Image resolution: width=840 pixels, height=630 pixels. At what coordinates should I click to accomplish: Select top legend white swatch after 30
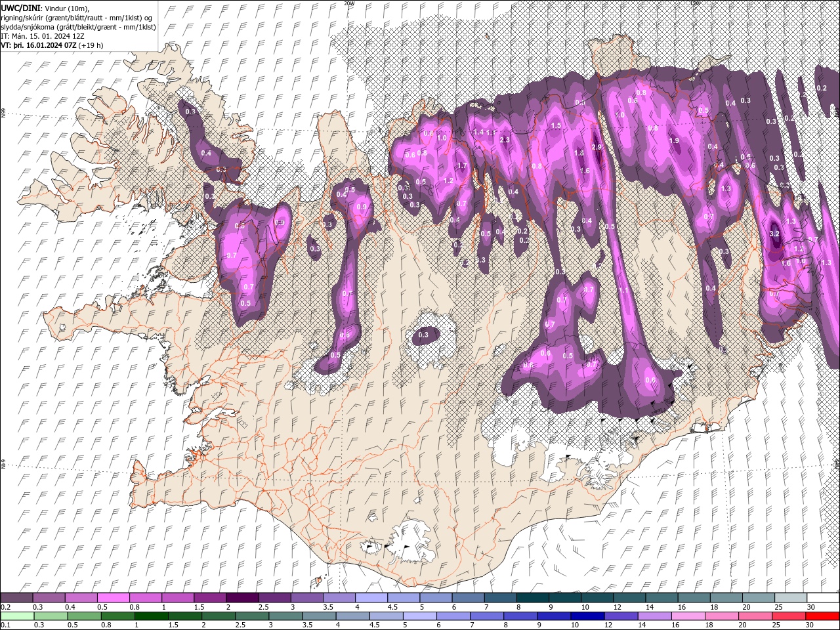823,598
